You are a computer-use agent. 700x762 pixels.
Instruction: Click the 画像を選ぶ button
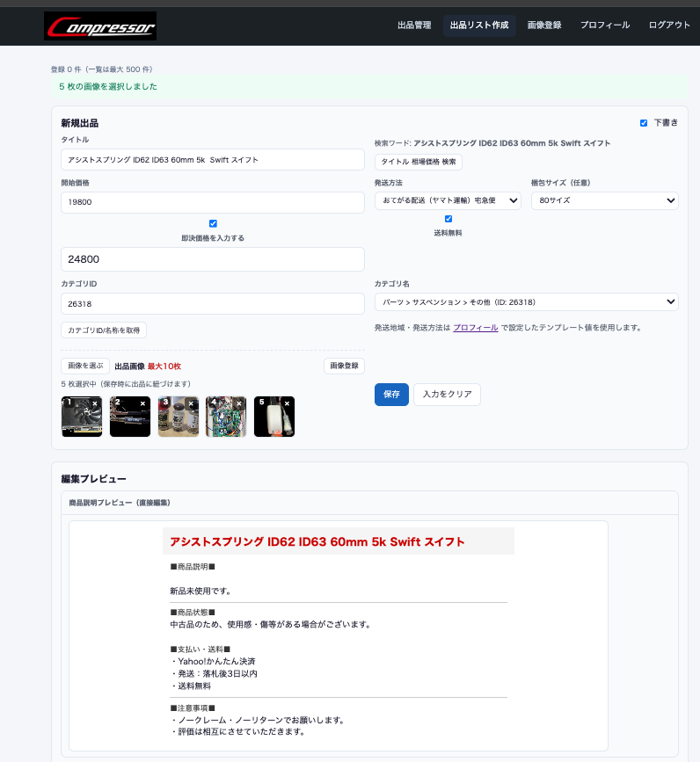coord(85,366)
